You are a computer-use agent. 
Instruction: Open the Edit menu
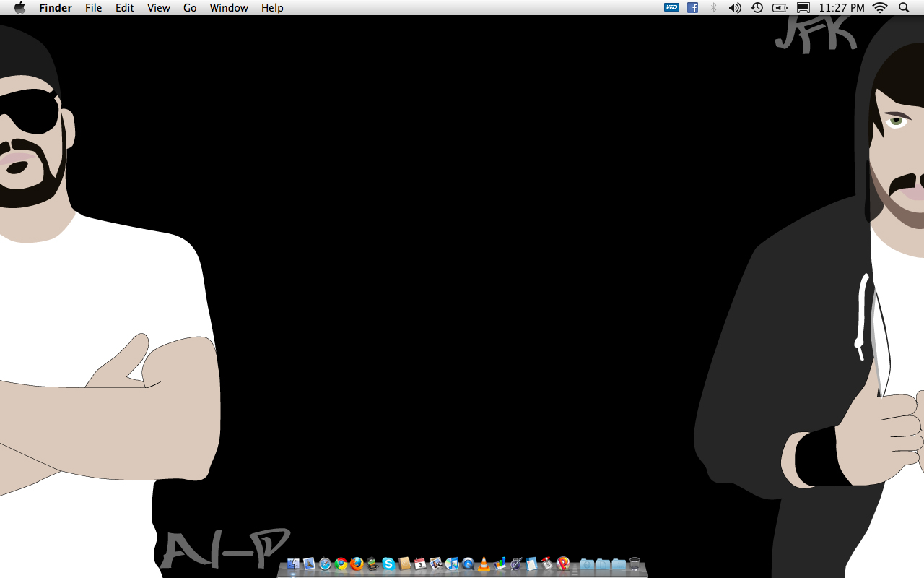click(x=125, y=8)
